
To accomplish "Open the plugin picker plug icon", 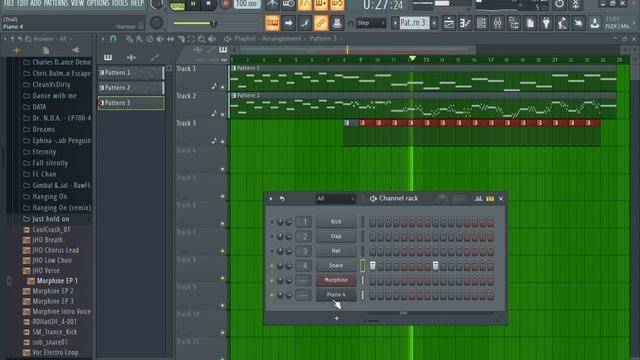I will [x=546, y=23].
